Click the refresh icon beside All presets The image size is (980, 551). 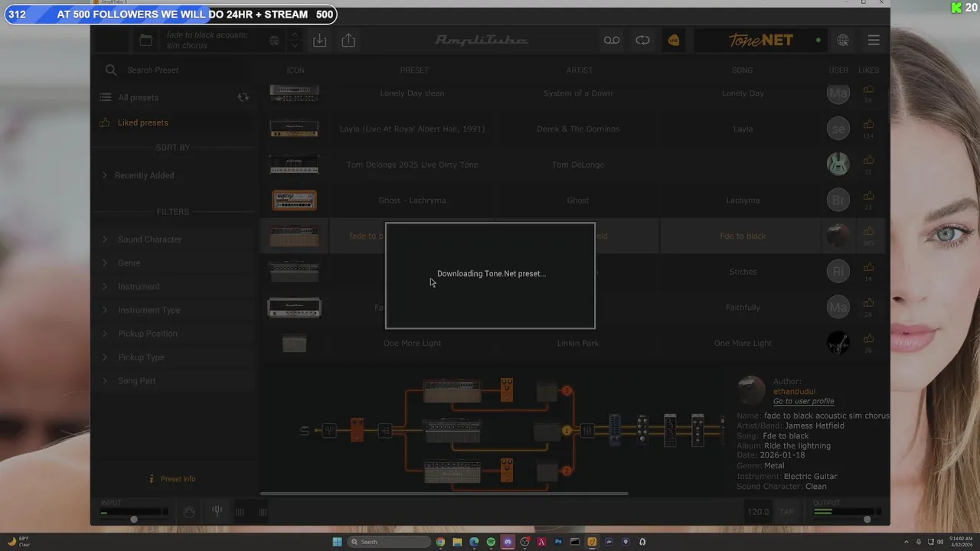coord(243,97)
